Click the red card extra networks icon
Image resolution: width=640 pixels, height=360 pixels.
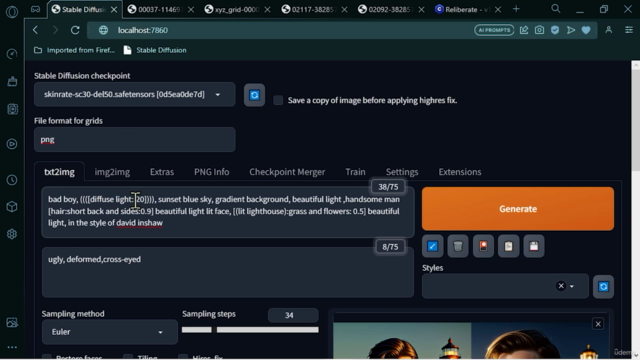(x=483, y=246)
